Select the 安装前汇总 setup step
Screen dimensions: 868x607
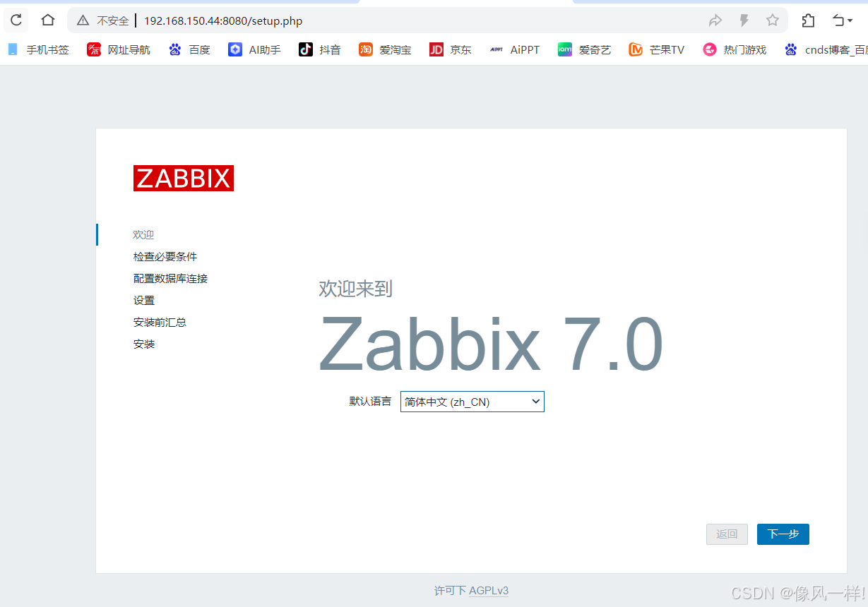point(160,323)
